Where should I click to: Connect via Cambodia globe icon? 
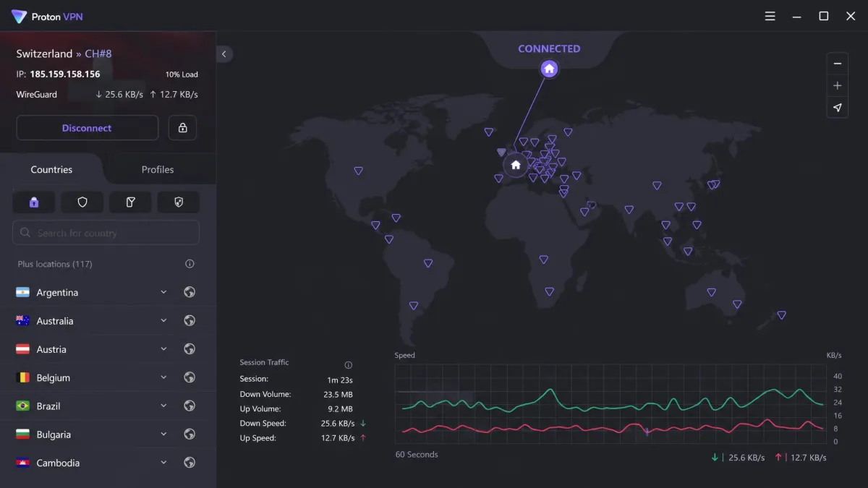coord(190,463)
